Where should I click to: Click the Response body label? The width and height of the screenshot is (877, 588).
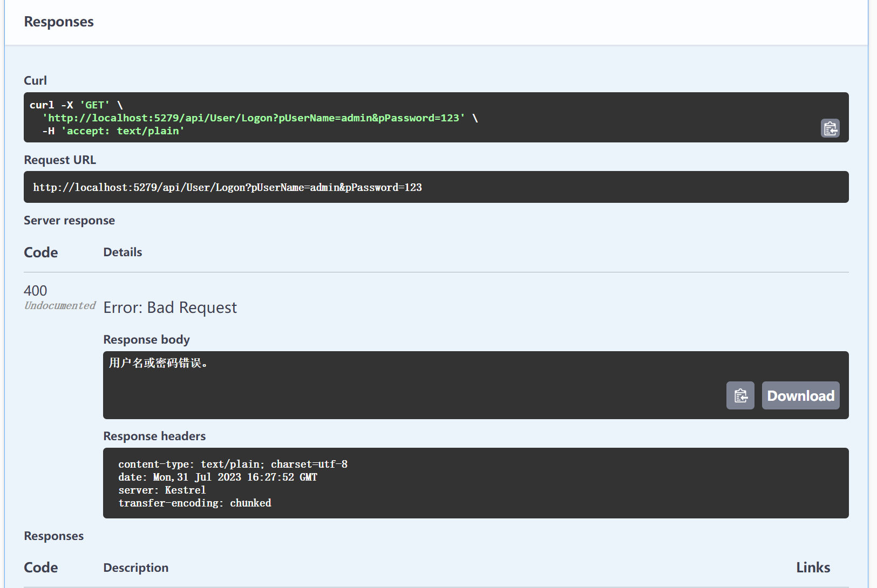[146, 339]
